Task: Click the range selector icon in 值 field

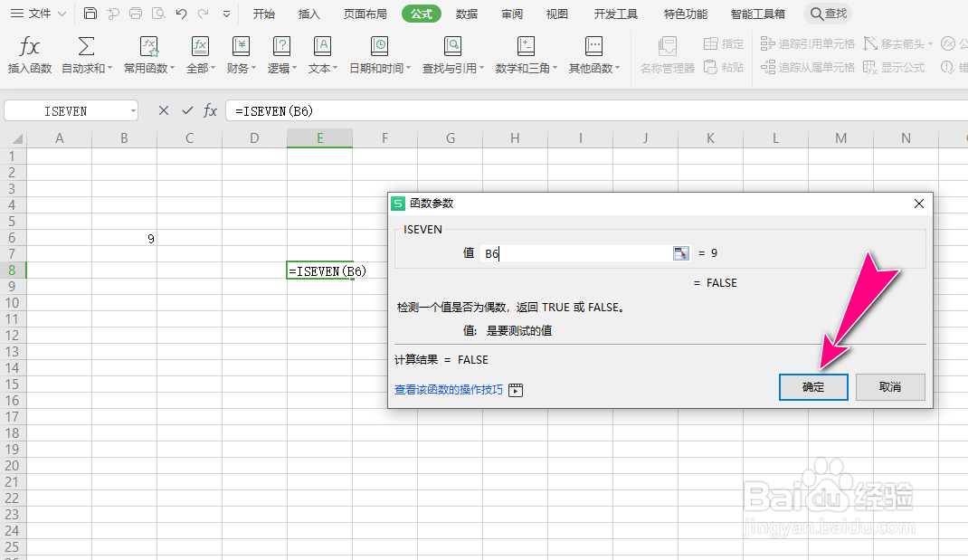Action: click(x=681, y=253)
